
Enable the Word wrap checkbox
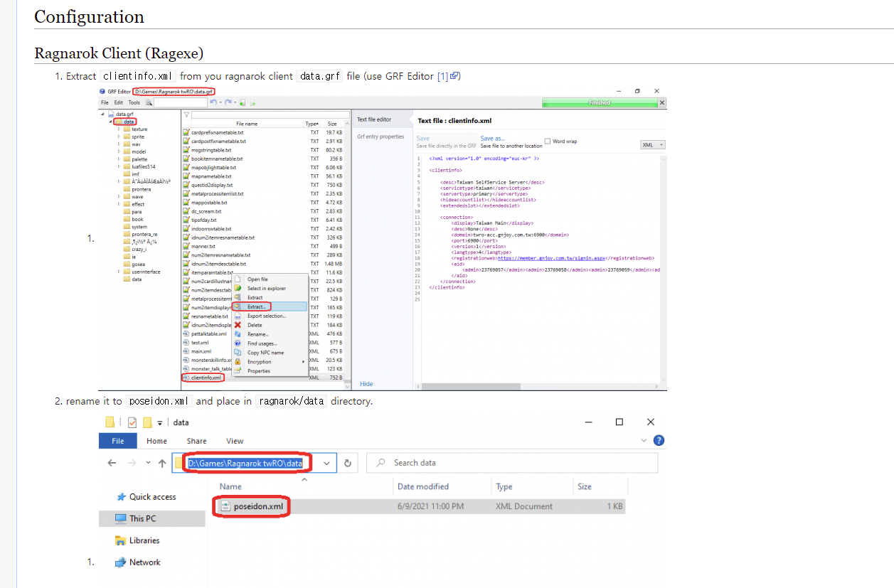coord(548,141)
